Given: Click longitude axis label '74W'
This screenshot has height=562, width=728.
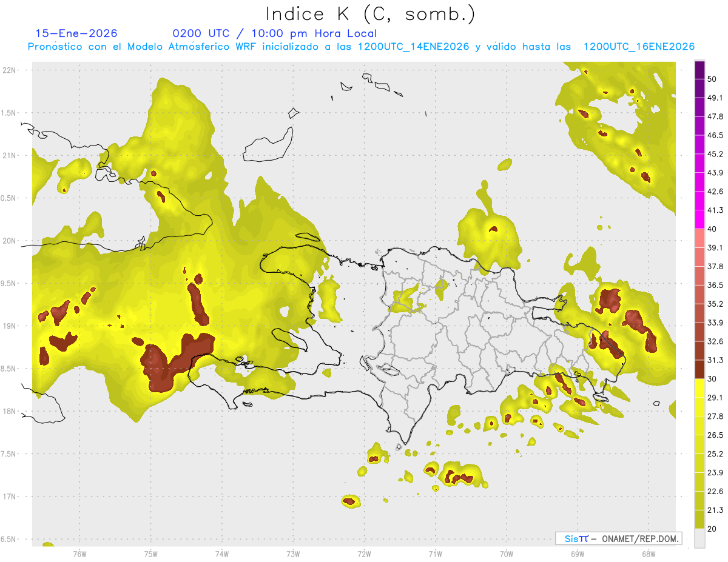Looking at the screenshot, I should (221, 554).
